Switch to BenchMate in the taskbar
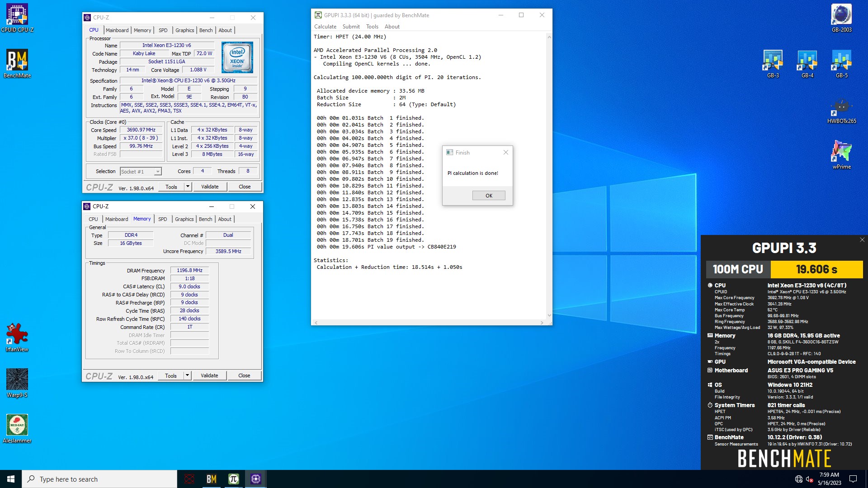868x488 pixels. [x=211, y=479]
